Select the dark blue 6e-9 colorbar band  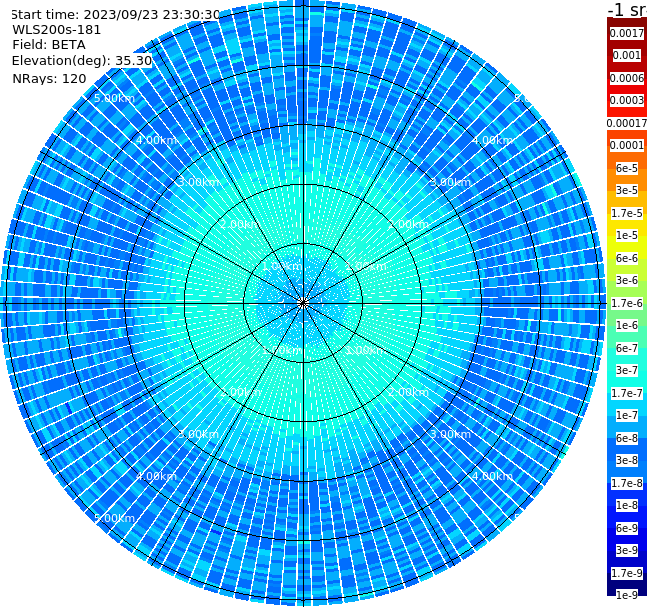click(627, 528)
